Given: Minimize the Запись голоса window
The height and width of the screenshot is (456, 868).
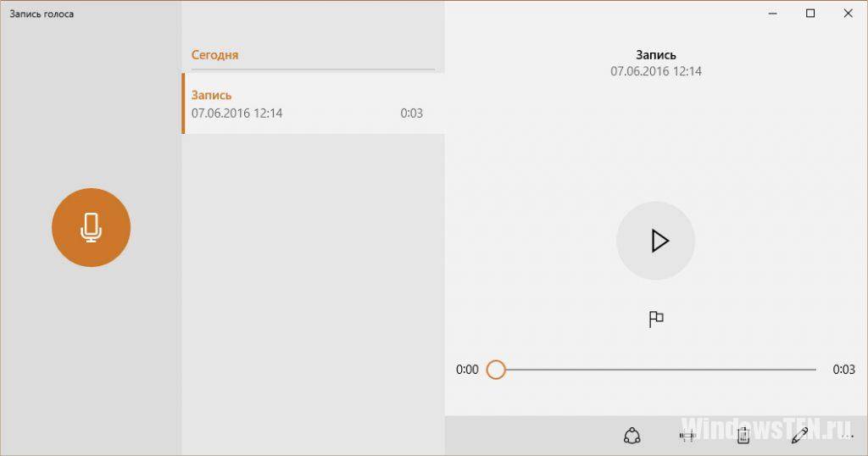Looking at the screenshot, I should click(773, 14).
